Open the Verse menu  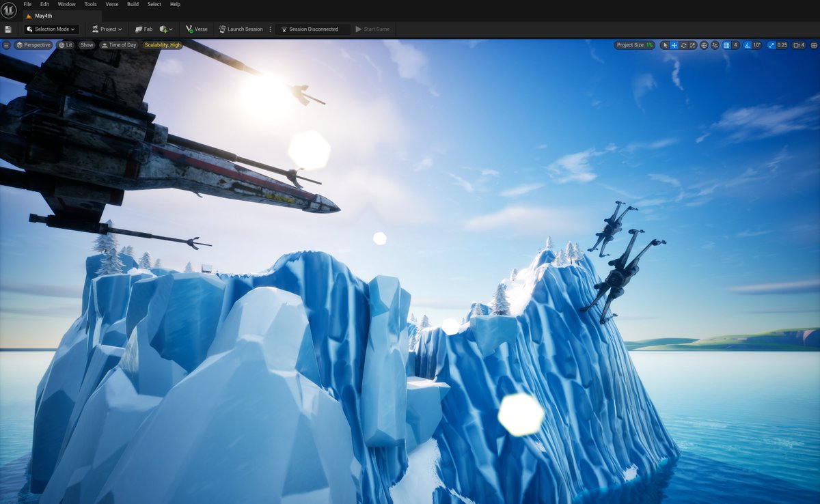[112, 4]
